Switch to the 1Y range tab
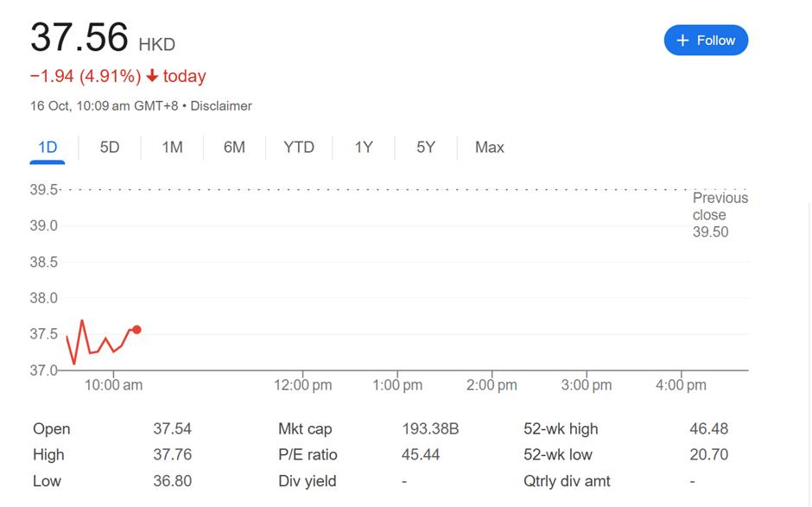The image size is (812, 507). point(364,148)
